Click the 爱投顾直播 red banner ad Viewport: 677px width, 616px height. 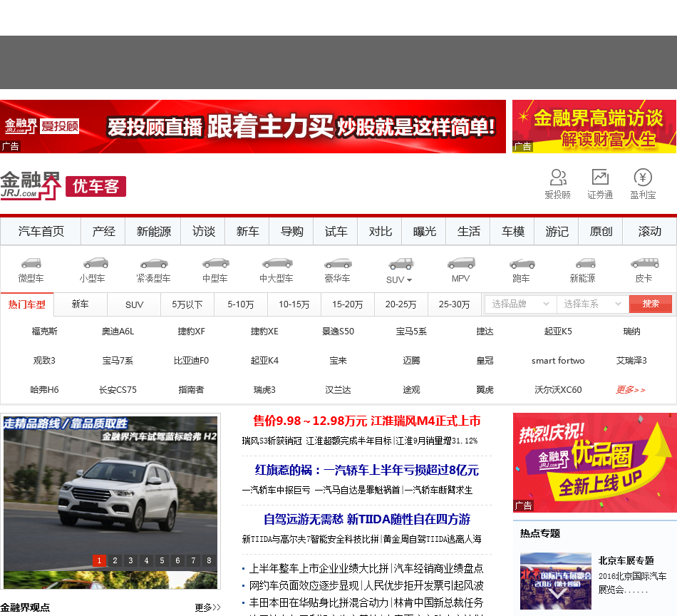coord(253,127)
